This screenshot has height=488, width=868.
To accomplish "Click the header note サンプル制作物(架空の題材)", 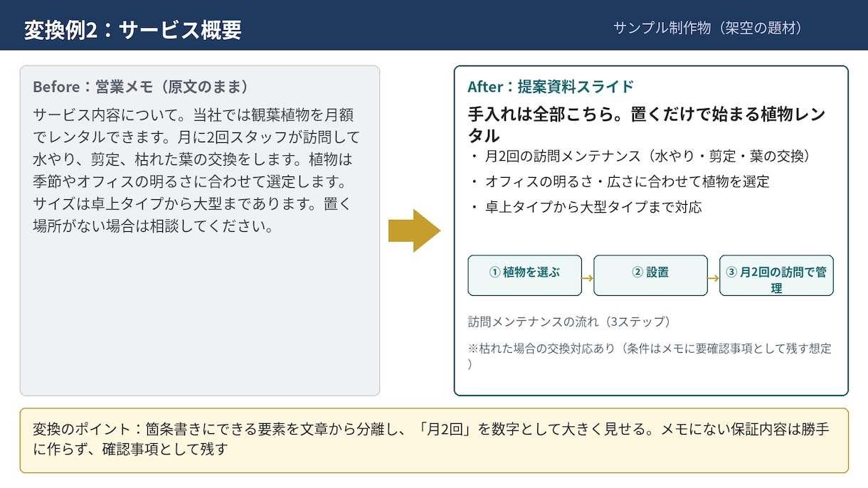I will pyautogui.click(x=708, y=28).
